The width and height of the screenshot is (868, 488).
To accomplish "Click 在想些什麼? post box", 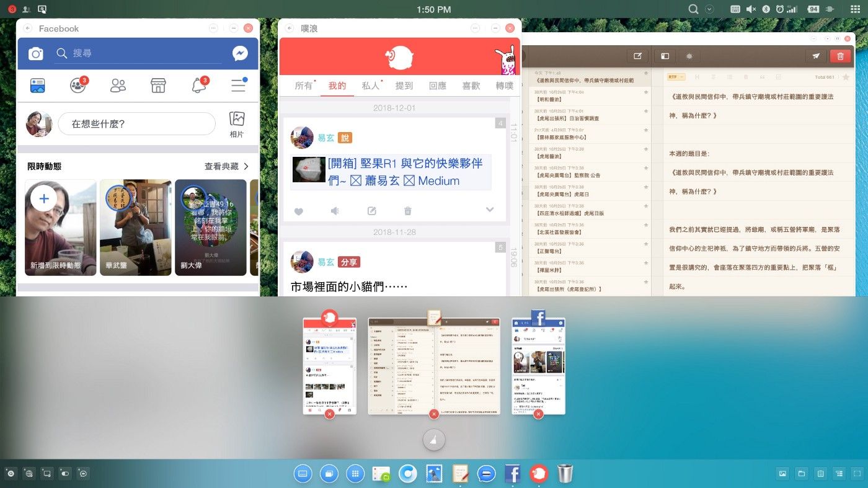I will click(x=136, y=124).
